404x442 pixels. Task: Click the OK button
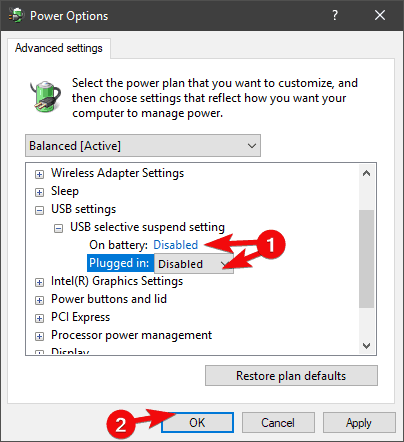point(197,423)
